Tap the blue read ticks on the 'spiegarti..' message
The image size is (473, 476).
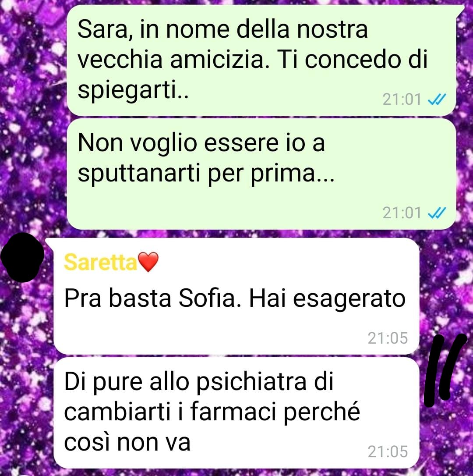click(437, 99)
